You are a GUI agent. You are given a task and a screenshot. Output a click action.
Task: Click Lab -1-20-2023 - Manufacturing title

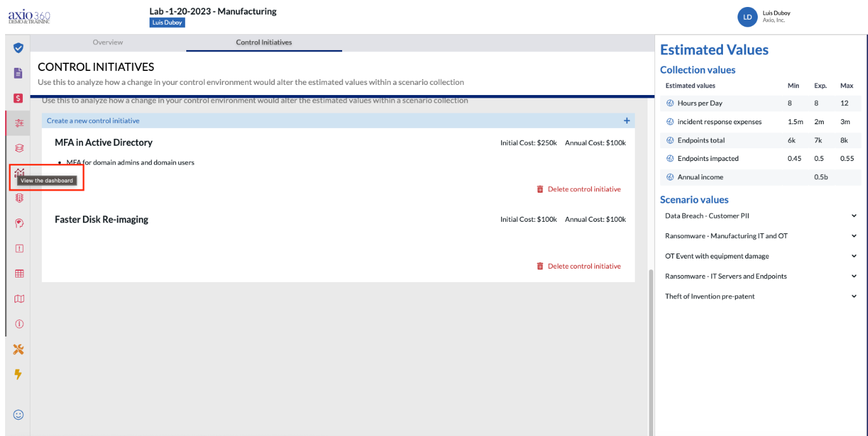pos(213,11)
